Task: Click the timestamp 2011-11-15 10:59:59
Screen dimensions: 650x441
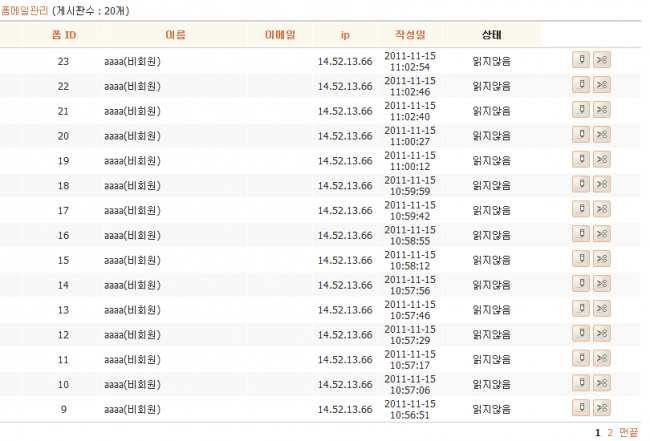Action: point(410,186)
